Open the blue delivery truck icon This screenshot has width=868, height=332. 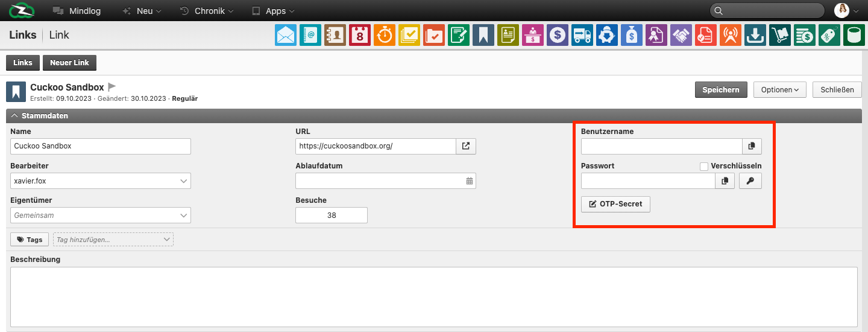click(x=582, y=35)
